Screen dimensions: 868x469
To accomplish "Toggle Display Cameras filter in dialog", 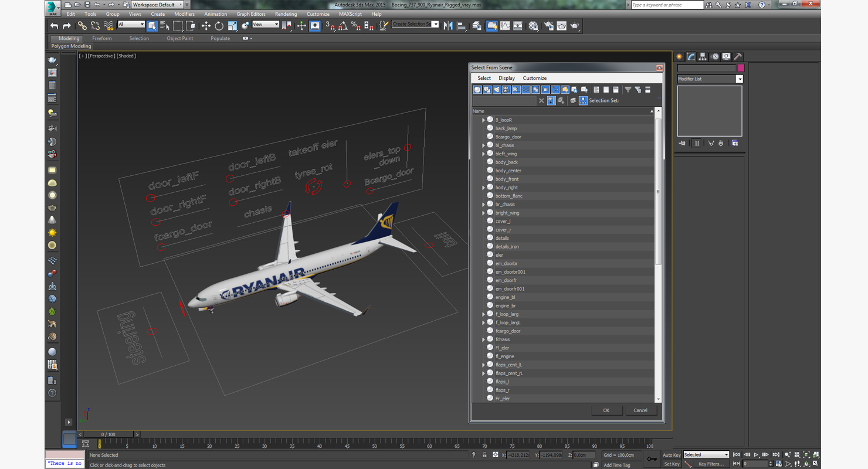I will click(x=506, y=90).
